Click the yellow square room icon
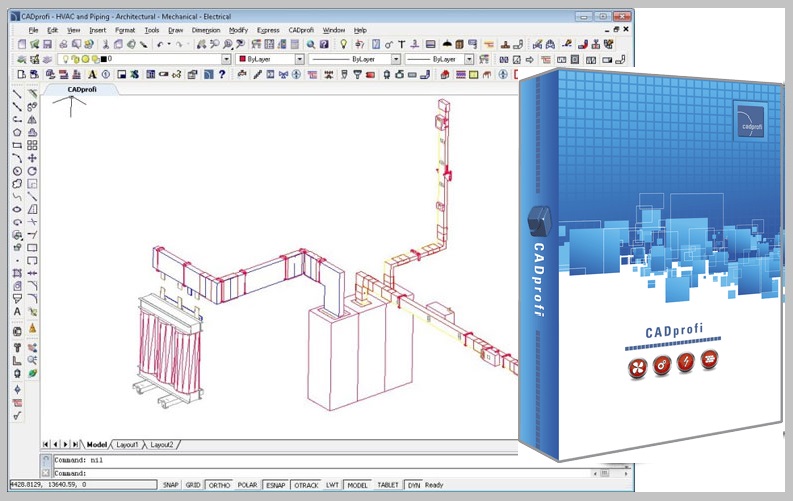793x501 pixels. pyautogui.click(x=473, y=75)
